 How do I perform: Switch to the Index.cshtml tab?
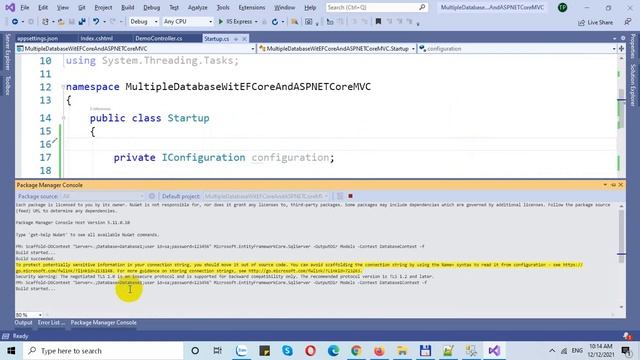[x=97, y=38]
